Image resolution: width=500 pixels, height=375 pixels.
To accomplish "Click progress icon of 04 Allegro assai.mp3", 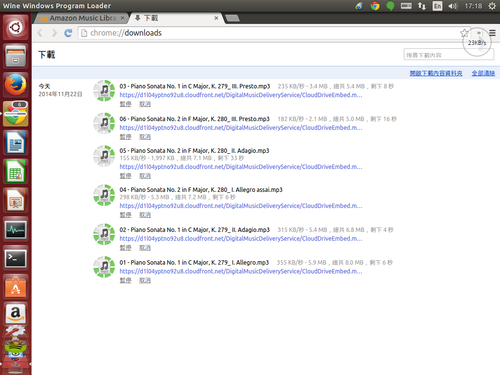I will coord(104,195).
